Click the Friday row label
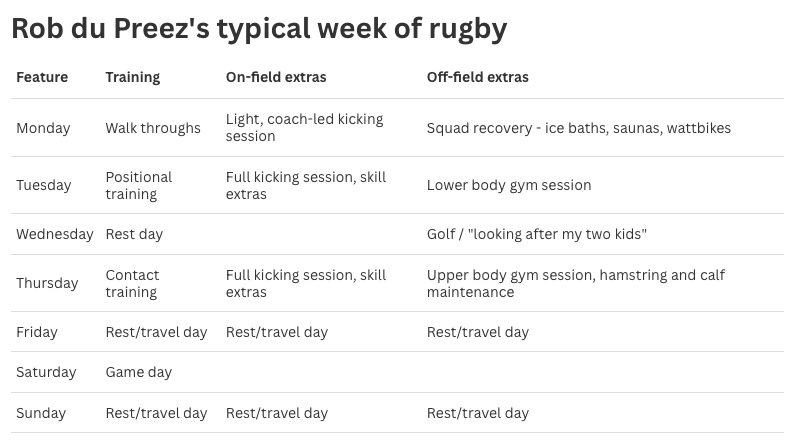794x444 pixels. point(37,332)
